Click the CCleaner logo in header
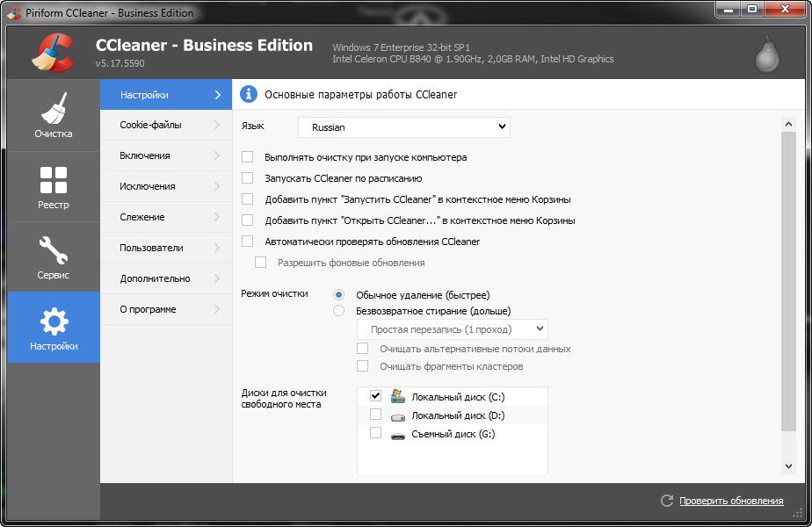The image size is (812, 527). pos(53,52)
